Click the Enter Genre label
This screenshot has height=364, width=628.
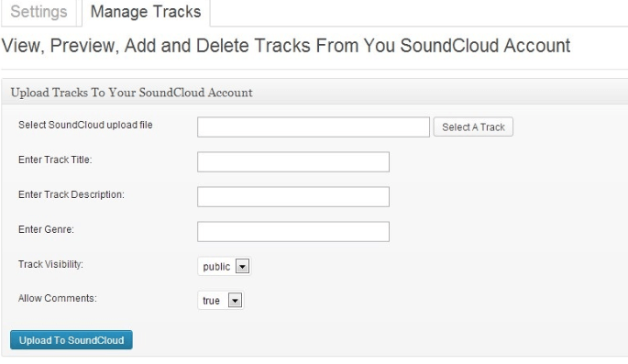coord(46,229)
